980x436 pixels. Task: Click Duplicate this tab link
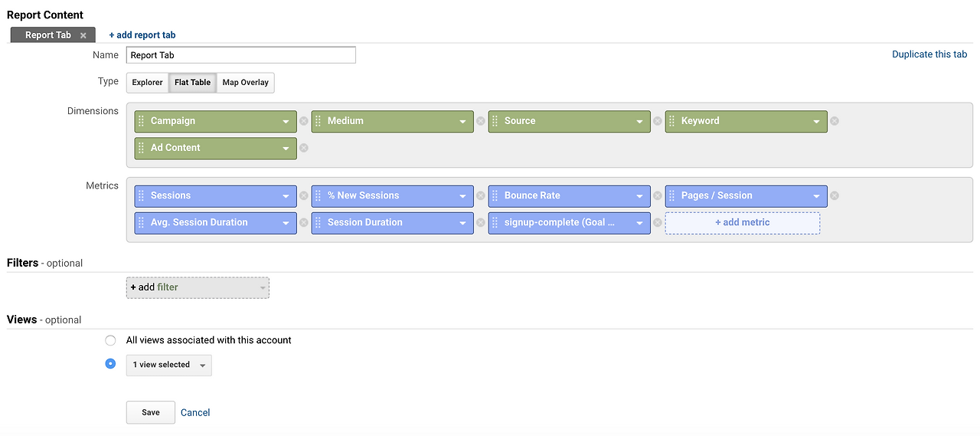pyautogui.click(x=929, y=54)
